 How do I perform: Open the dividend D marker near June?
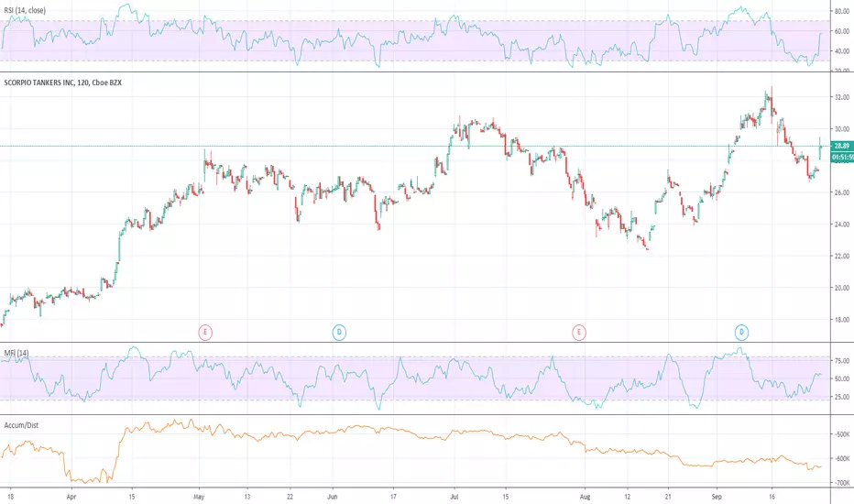(x=339, y=332)
